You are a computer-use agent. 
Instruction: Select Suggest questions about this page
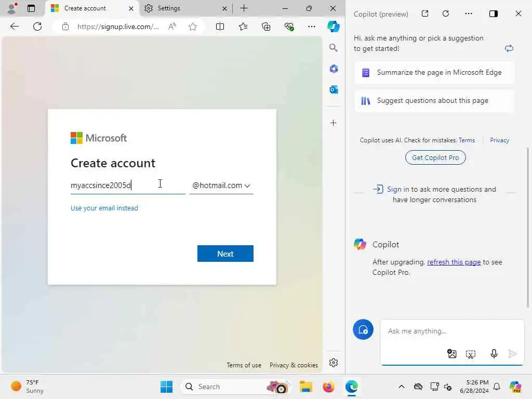click(434, 101)
